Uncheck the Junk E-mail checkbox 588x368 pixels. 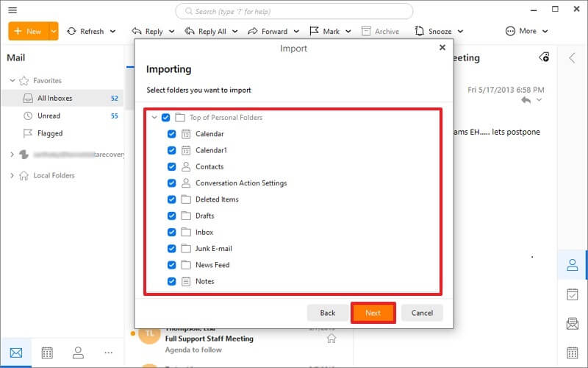[x=171, y=249]
